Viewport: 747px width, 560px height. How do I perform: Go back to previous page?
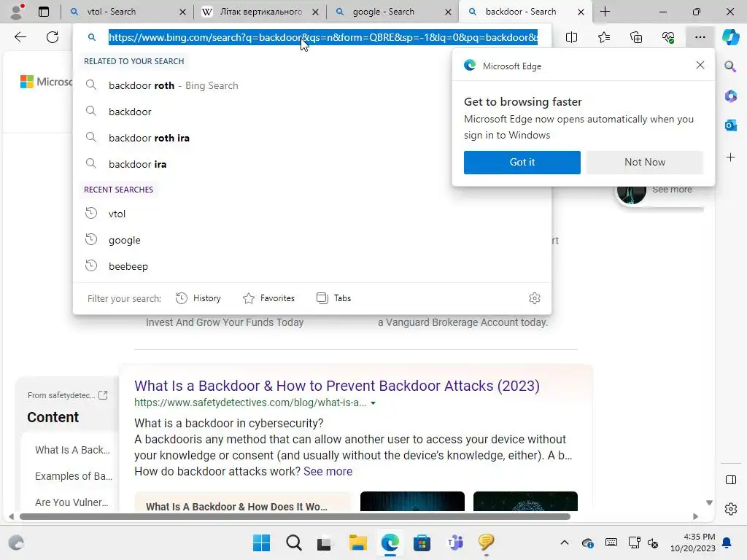click(x=20, y=37)
